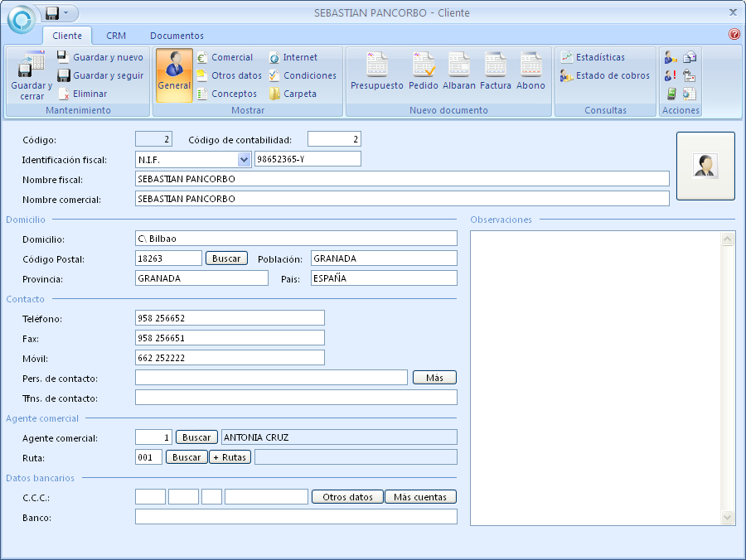Switch to the Documentos tab
Screen dimensions: 746x560
[177, 36]
